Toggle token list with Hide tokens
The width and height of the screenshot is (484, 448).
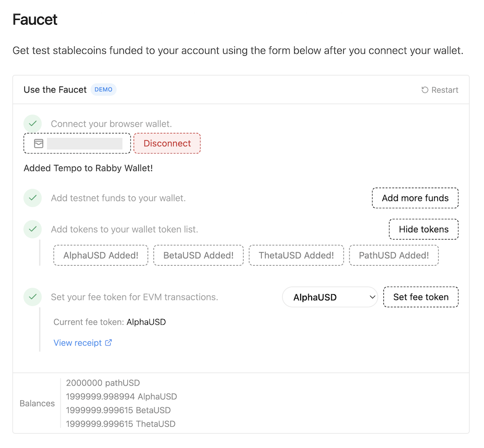pos(423,229)
